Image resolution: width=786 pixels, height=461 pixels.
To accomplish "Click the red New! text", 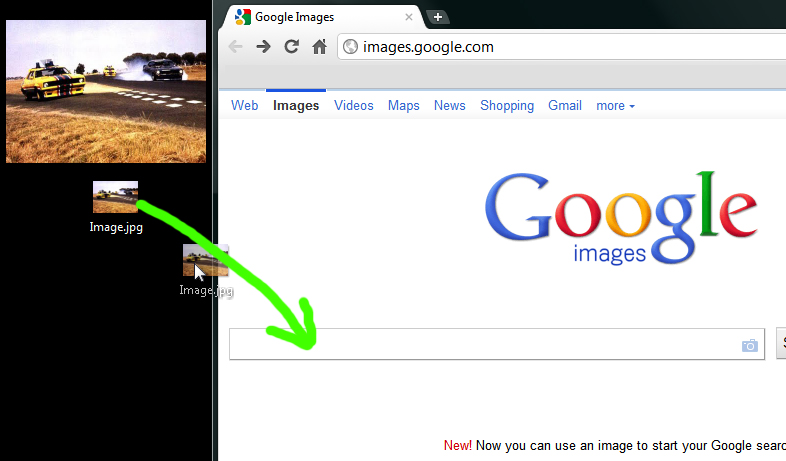I will [458, 445].
